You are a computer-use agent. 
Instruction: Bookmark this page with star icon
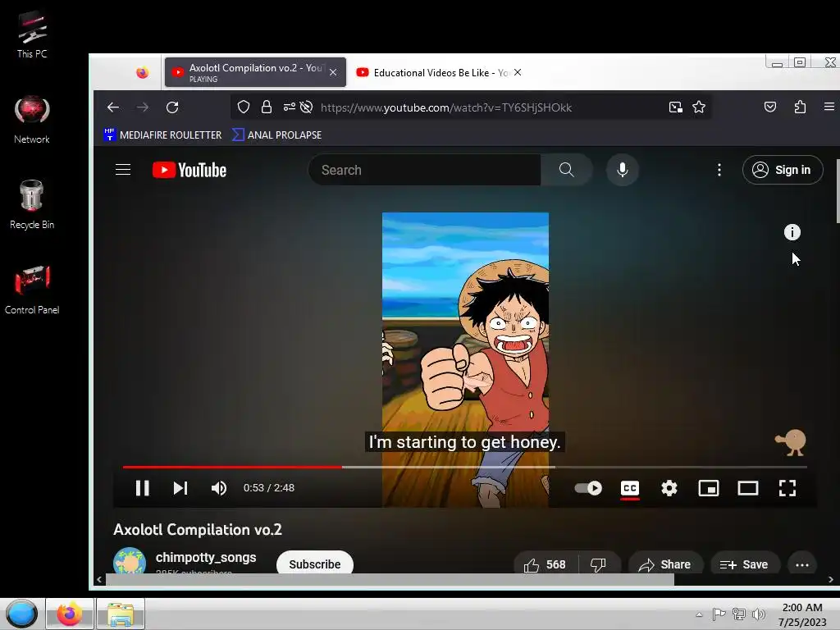[x=699, y=107]
